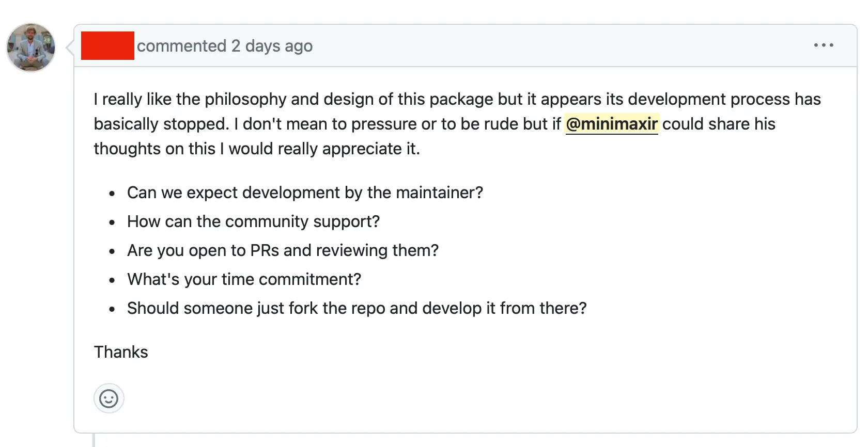868x447 pixels.
Task: Click the "Thanks" closing line
Action: click(x=121, y=352)
